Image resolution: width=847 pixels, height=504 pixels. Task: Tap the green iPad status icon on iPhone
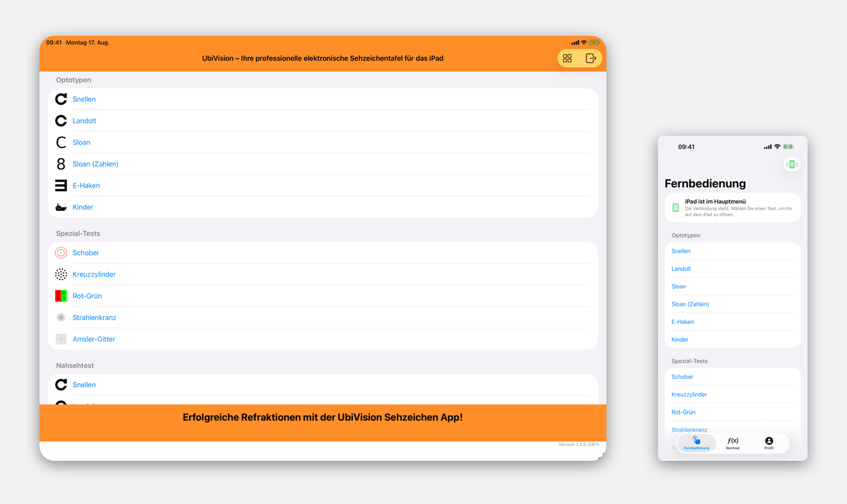(x=675, y=208)
